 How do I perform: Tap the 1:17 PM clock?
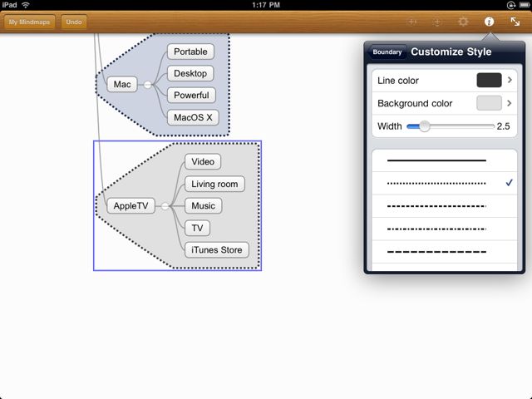[x=266, y=5]
